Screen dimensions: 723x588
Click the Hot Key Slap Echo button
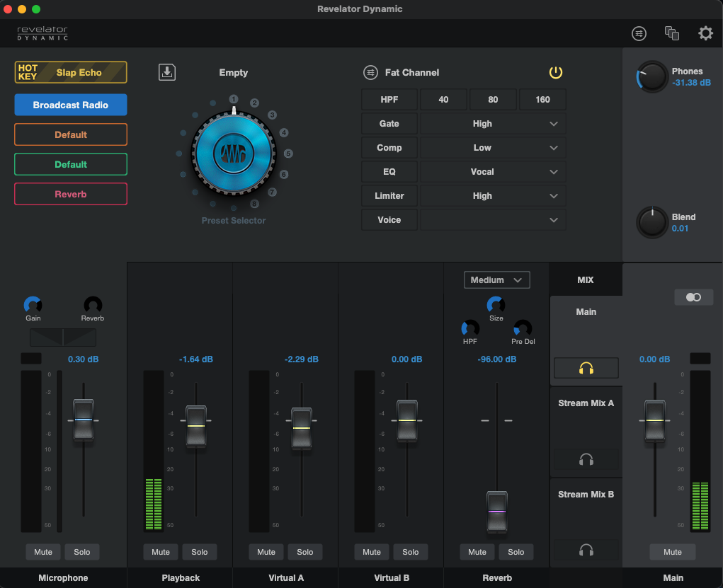point(71,72)
